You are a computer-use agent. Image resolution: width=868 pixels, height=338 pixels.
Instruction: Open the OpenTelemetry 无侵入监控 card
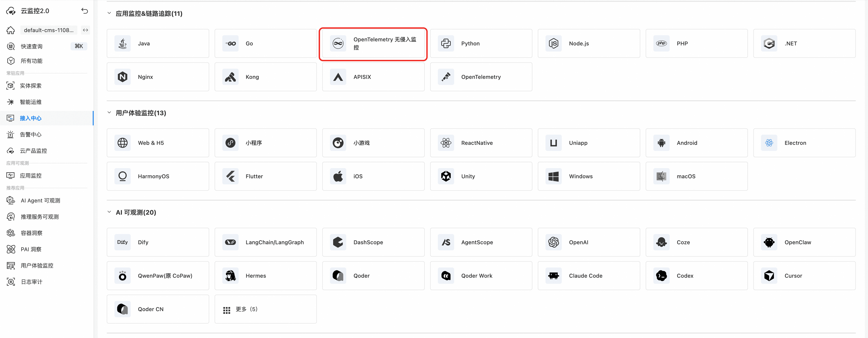(373, 44)
